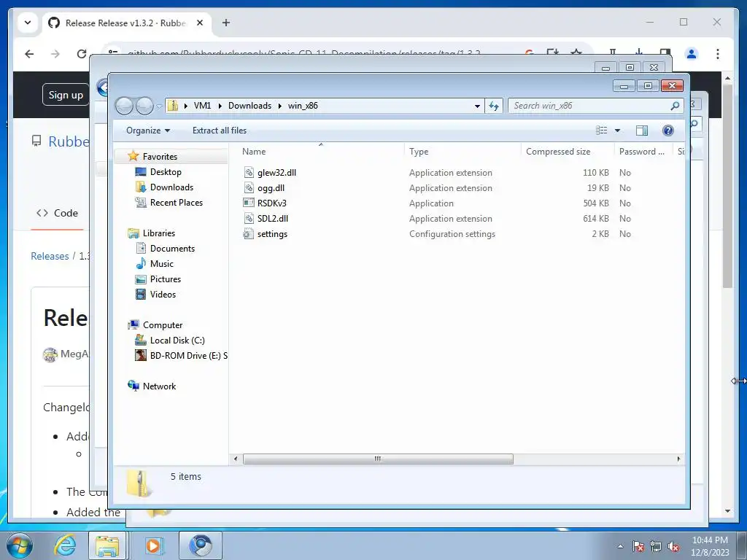Open Chrome profile icon
747x560 pixels.
coord(692,54)
